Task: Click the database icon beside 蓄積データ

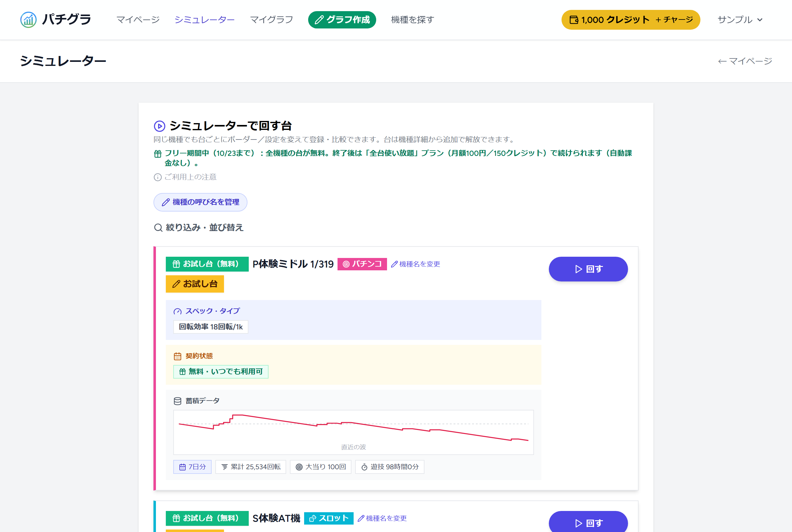Action: [178, 401]
